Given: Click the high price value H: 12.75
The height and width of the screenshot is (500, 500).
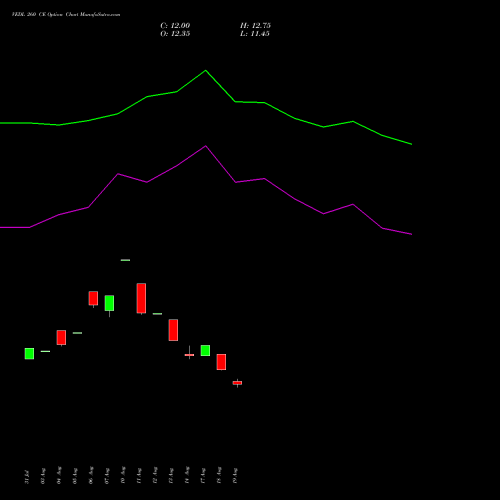Looking at the screenshot, I should coord(255,26).
